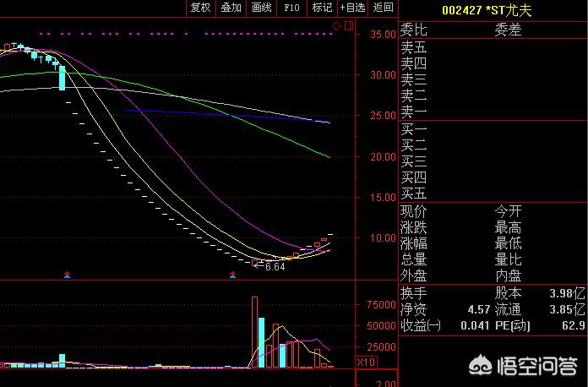Click the tall cyan volume bar

(x=261, y=342)
